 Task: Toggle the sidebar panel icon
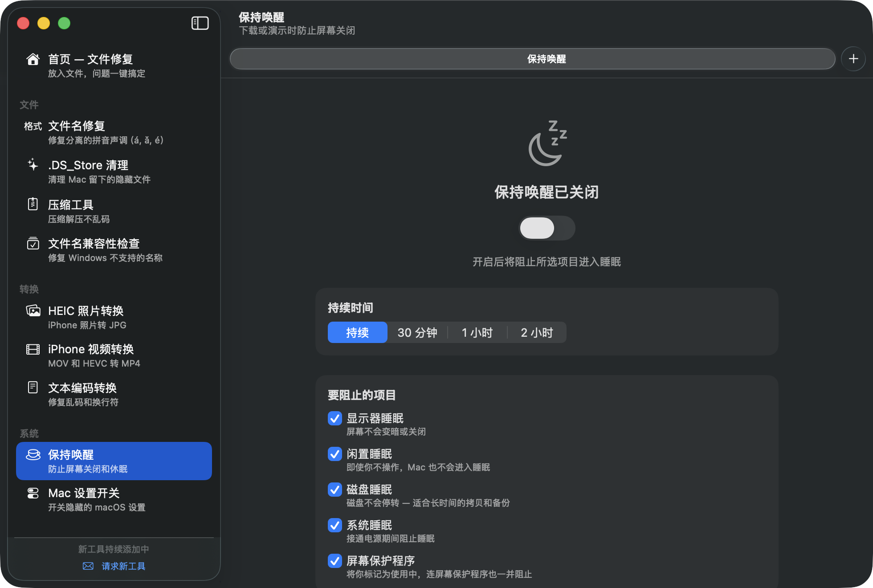(200, 23)
